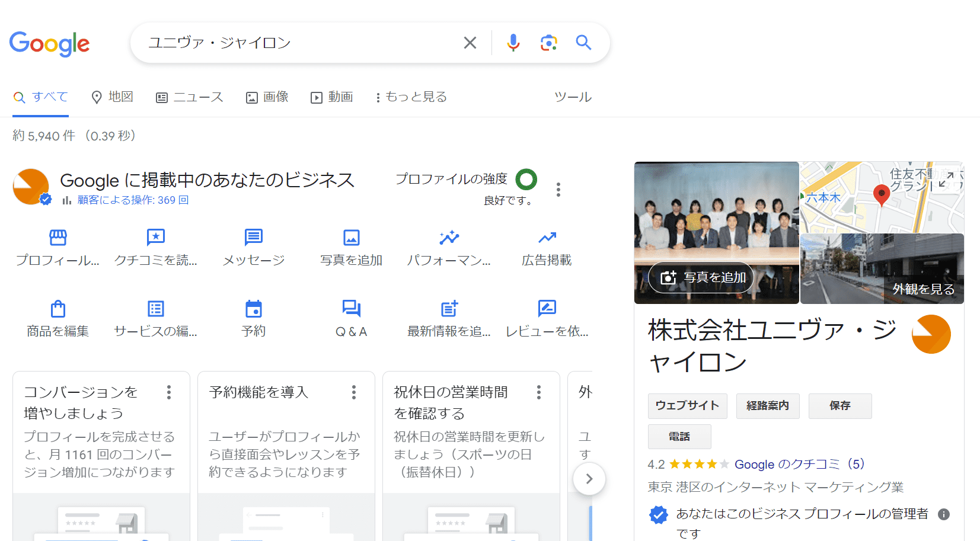Image resolution: width=980 pixels, height=541 pixels.
Task: Click the 予約機能を導入 card title
Action: click(258, 392)
